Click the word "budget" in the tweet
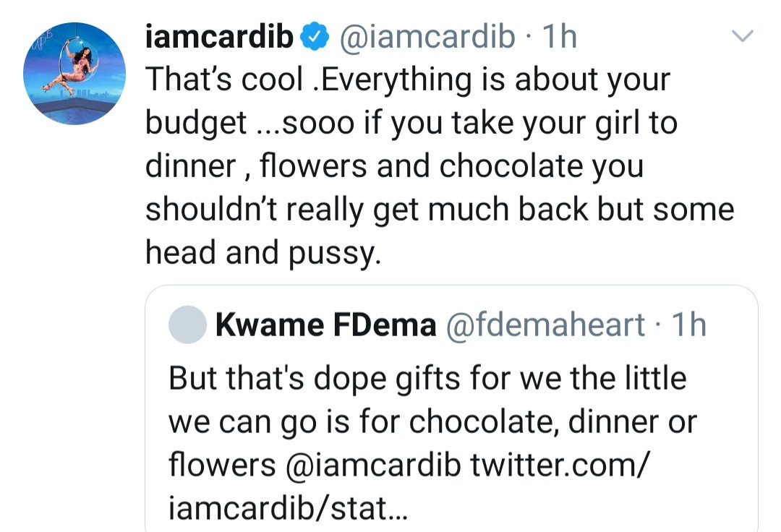781x532 pixels. pyautogui.click(x=197, y=123)
